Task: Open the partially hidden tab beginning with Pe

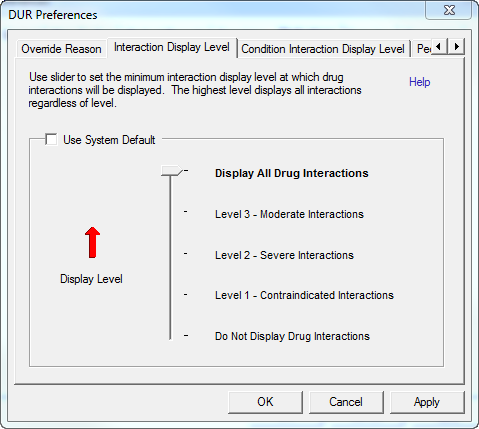Action: point(423,49)
